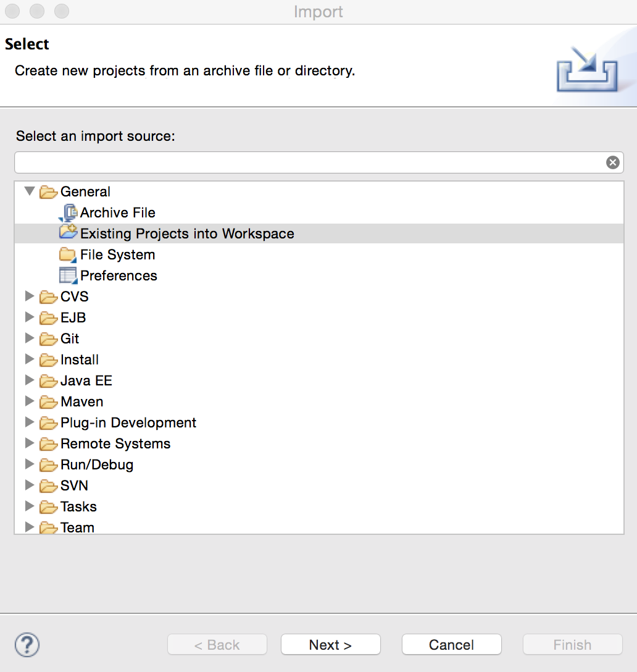This screenshot has width=637, height=672.
Task: Collapse the General category
Action: click(x=29, y=191)
